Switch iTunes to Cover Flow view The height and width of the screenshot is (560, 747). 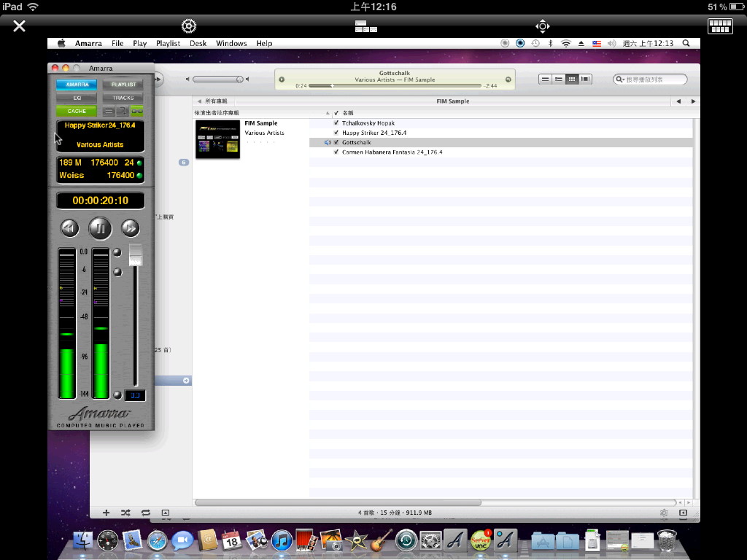[x=586, y=79]
